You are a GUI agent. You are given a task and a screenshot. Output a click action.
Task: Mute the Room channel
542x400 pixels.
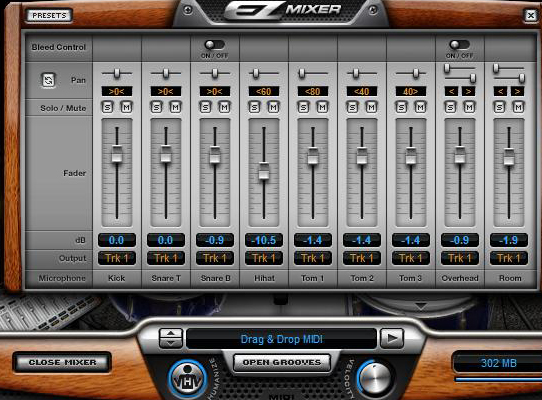518,108
